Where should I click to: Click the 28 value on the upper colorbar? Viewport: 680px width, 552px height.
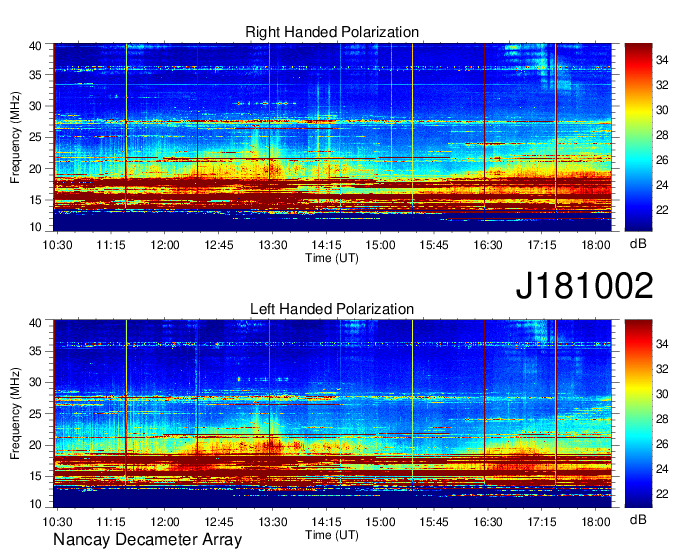point(662,135)
